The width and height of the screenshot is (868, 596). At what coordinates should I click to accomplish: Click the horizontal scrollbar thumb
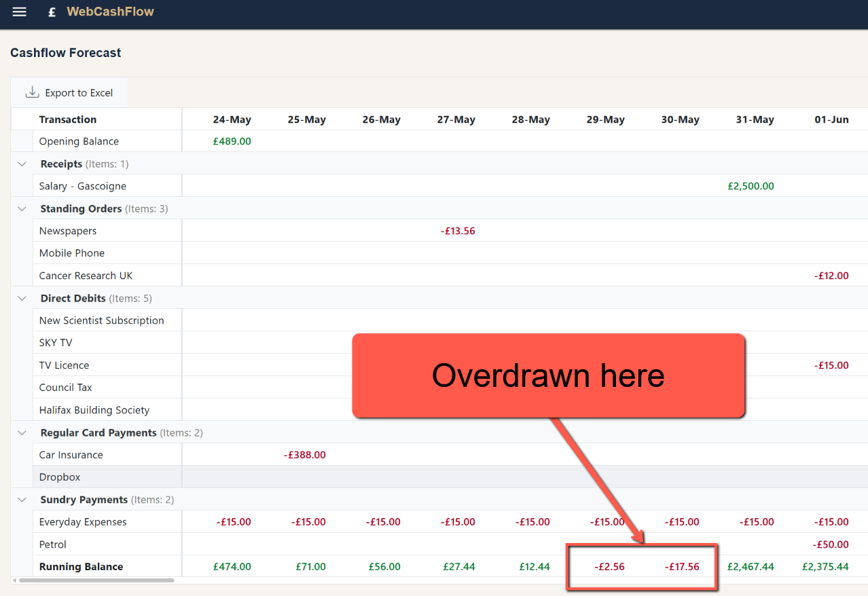pos(96,580)
